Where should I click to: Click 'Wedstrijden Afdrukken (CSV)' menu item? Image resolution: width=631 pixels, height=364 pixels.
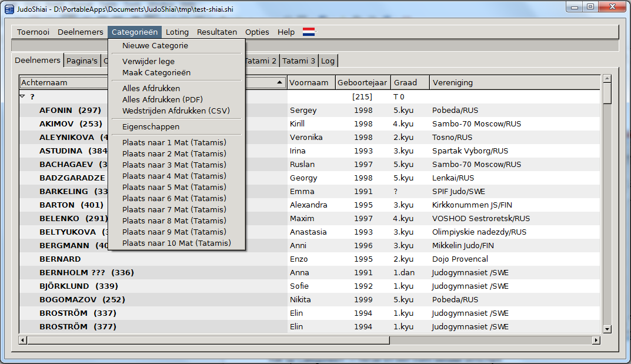coord(176,111)
